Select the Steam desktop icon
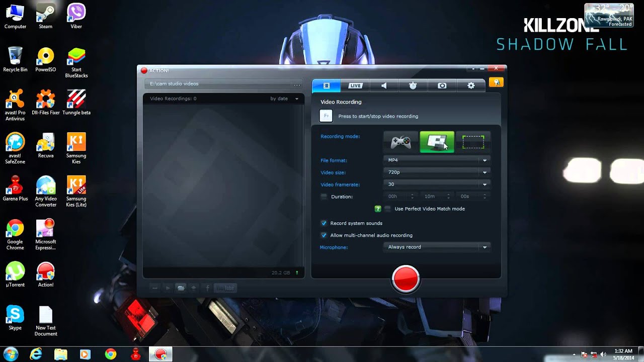Image resolution: width=644 pixels, height=362 pixels. click(46, 16)
